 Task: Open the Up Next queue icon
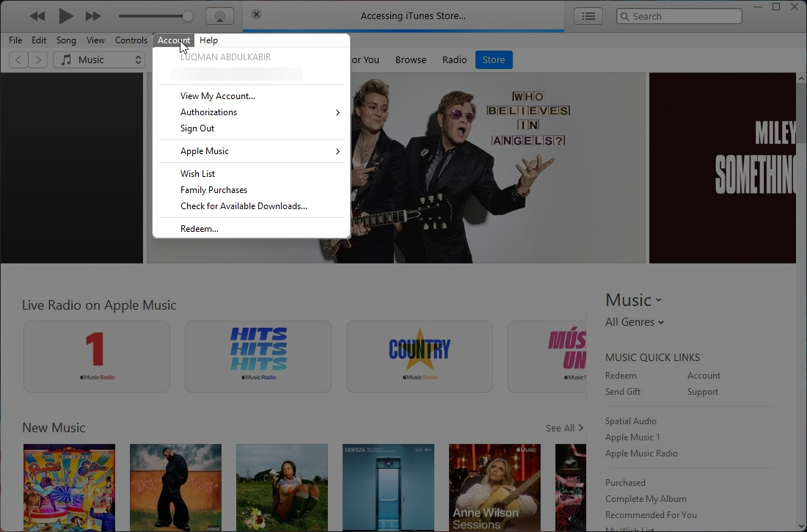588,15
